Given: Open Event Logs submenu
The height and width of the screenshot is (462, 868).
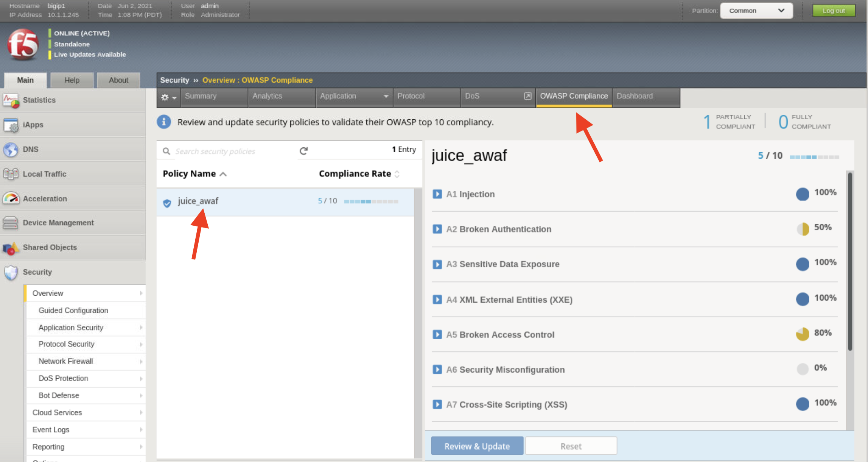Looking at the screenshot, I should 86,429.
